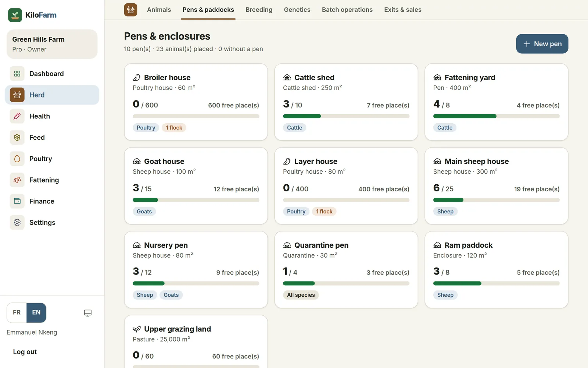Viewport: 588px width, 368px height.
Task: Click the Log out button
Action: [x=25, y=352]
